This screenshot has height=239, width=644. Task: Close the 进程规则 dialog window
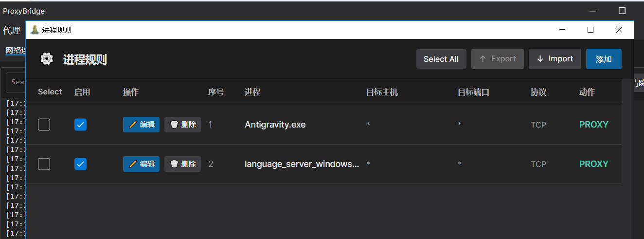(619, 30)
